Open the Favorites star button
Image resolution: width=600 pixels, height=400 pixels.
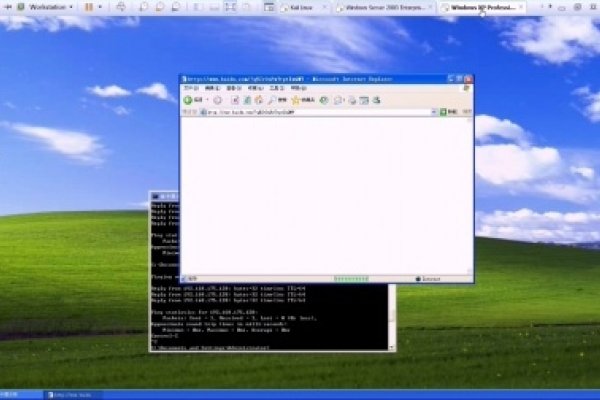pyautogui.click(x=303, y=100)
